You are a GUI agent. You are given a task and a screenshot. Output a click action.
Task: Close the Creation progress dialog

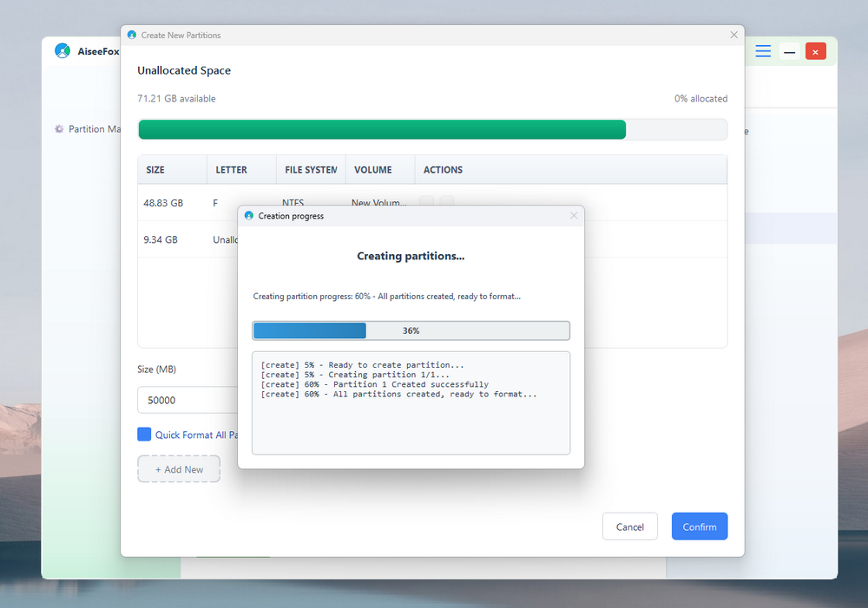(x=574, y=216)
